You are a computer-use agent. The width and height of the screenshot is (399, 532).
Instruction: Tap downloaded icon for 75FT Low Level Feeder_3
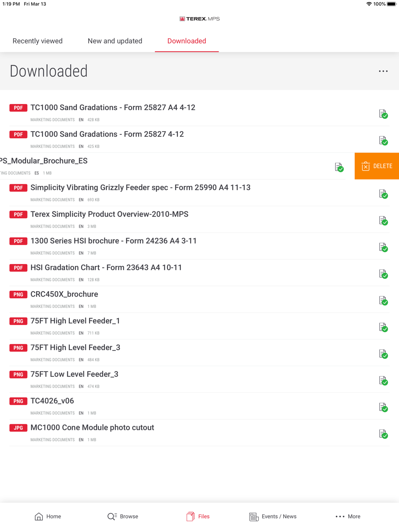pyautogui.click(x=383, y=381)
